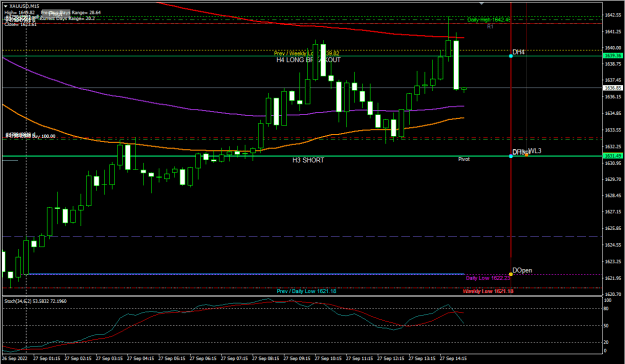Click the chart shift triangle marker at top
Viewport: 625px width, 364px height.
[482, 4]
